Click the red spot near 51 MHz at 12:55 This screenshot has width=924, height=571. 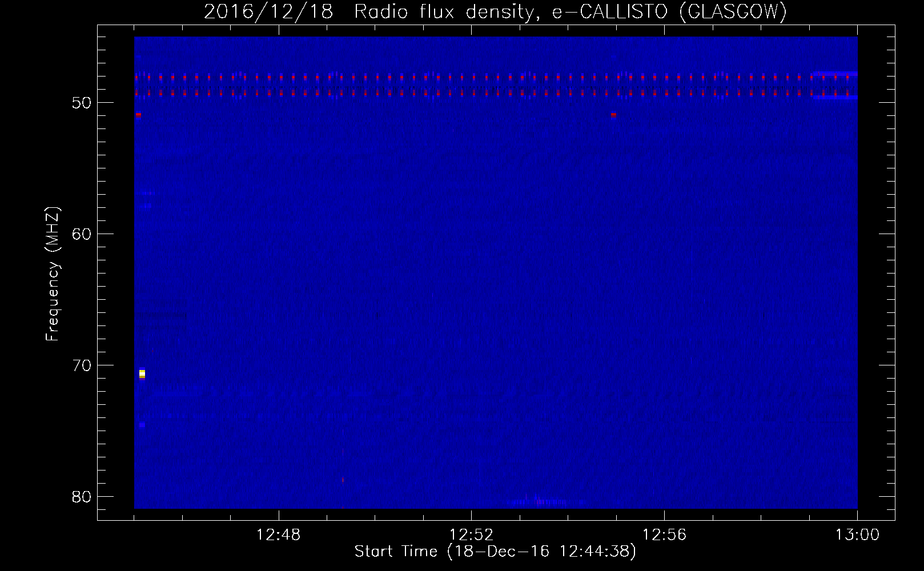(613, 115)
